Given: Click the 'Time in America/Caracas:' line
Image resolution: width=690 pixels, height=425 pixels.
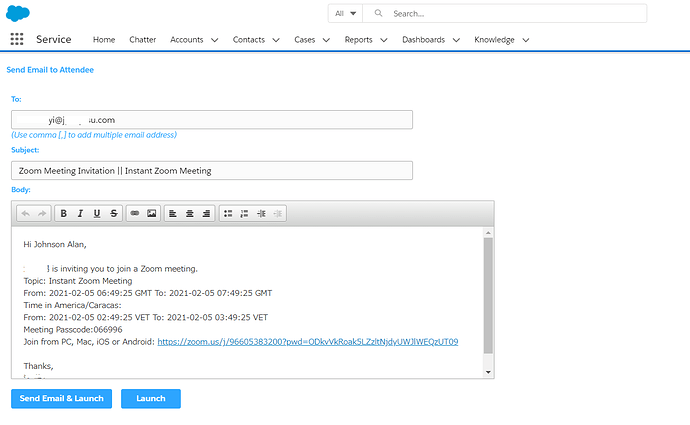Looking at the screenshot, I should click(x=73, y=305).
